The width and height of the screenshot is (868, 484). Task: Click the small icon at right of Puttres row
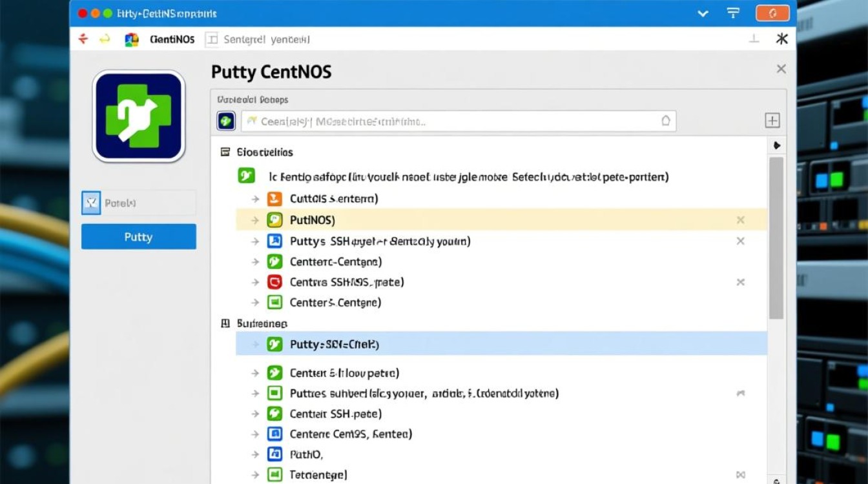741,393
